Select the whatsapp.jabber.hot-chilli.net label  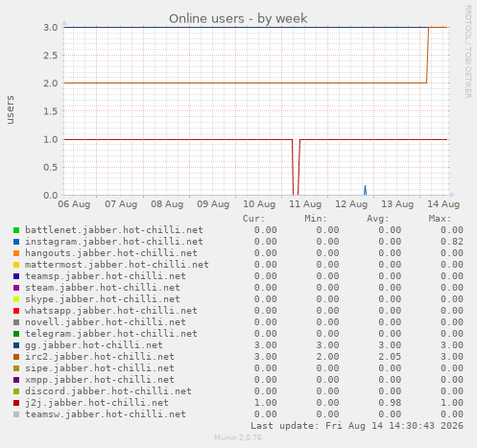pyautogui.click(x=111, y=311)
